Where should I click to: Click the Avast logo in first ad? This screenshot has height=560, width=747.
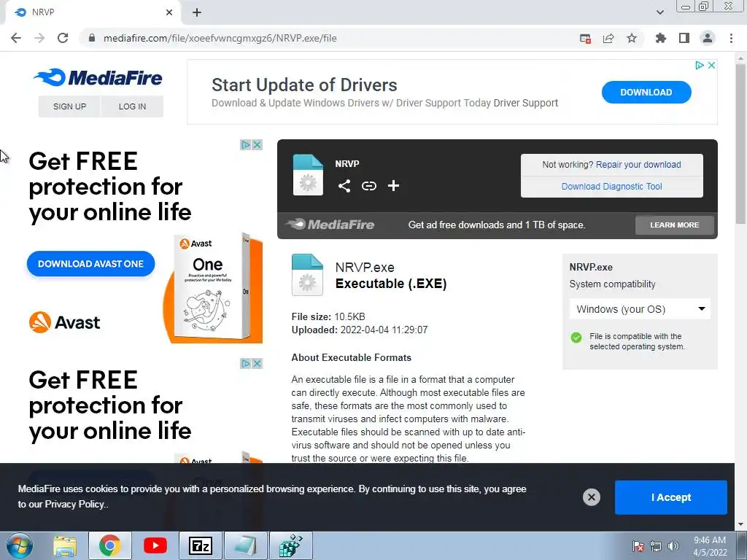coord(64,322)
